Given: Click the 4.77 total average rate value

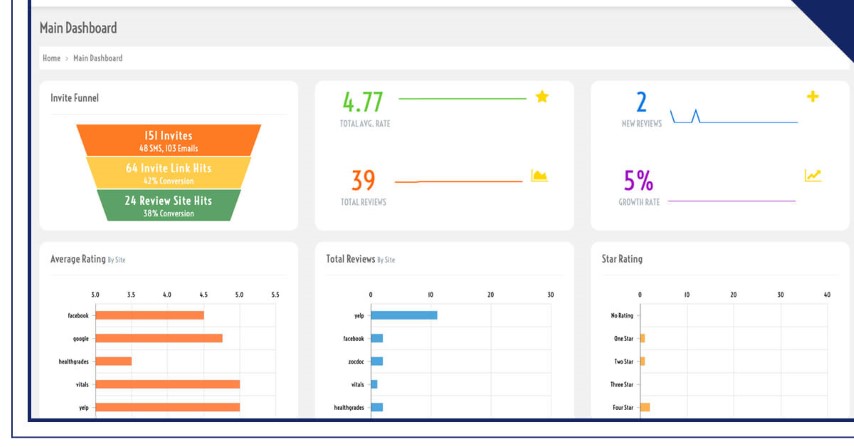Looking at the screenshot, I should pos(363,102).
